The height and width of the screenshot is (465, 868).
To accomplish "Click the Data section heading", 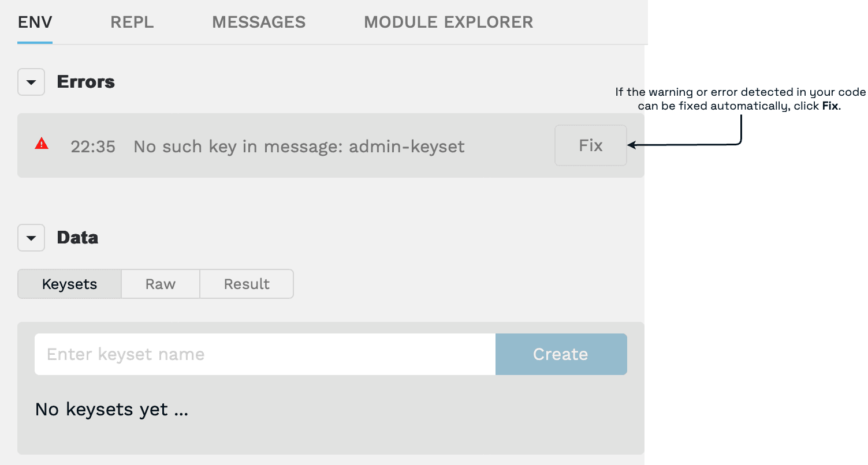I will [x=77, y=238].
